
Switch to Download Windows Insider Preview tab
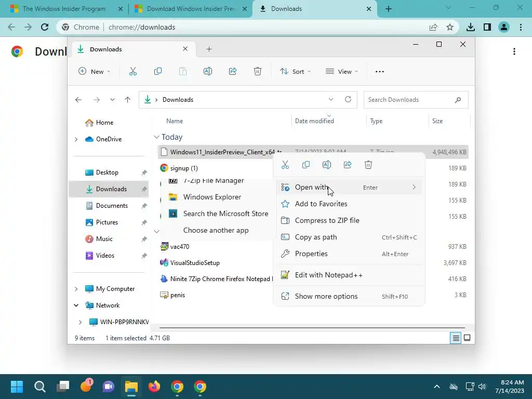(x=191, y=9)
